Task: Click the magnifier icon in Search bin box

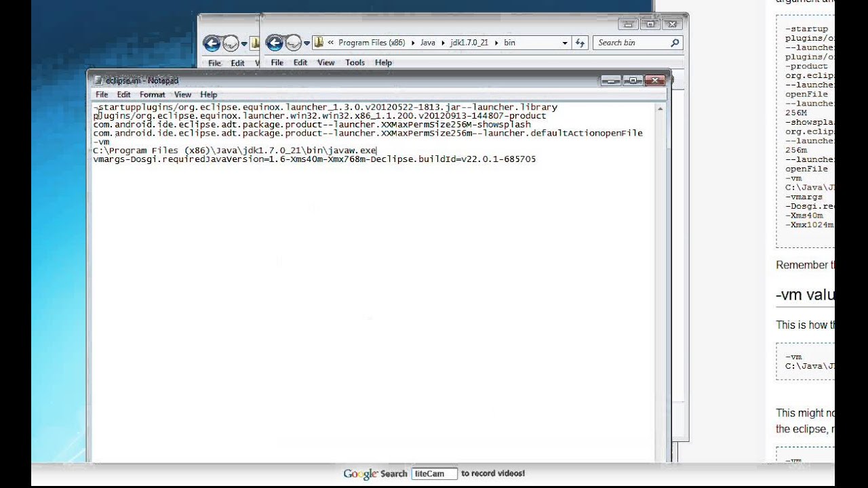Action: (675, 43)
